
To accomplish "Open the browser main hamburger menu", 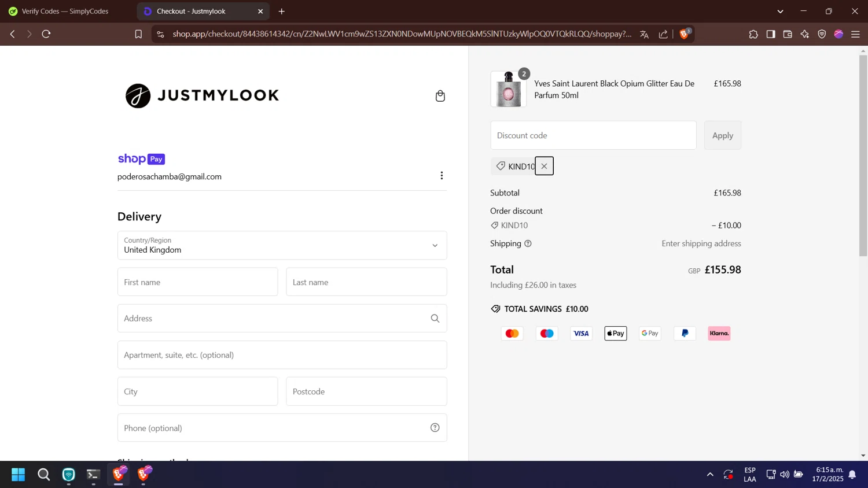I will (x=856, y=34).
